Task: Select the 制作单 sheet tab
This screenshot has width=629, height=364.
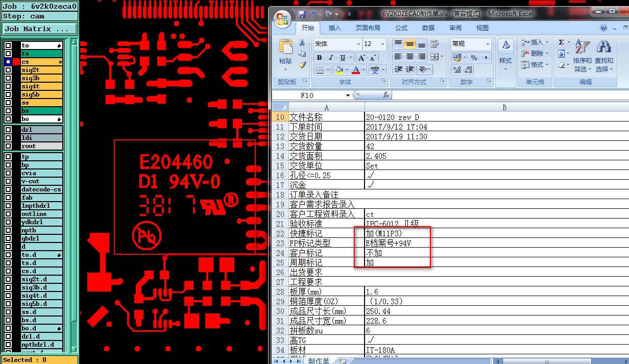Action: [319, 360]
